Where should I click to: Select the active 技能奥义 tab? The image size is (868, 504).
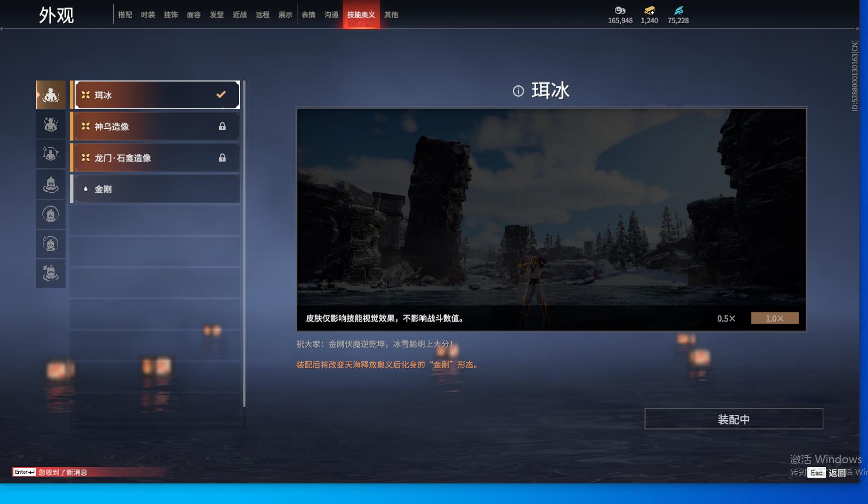pyautogui.click(x=361, y=15)
